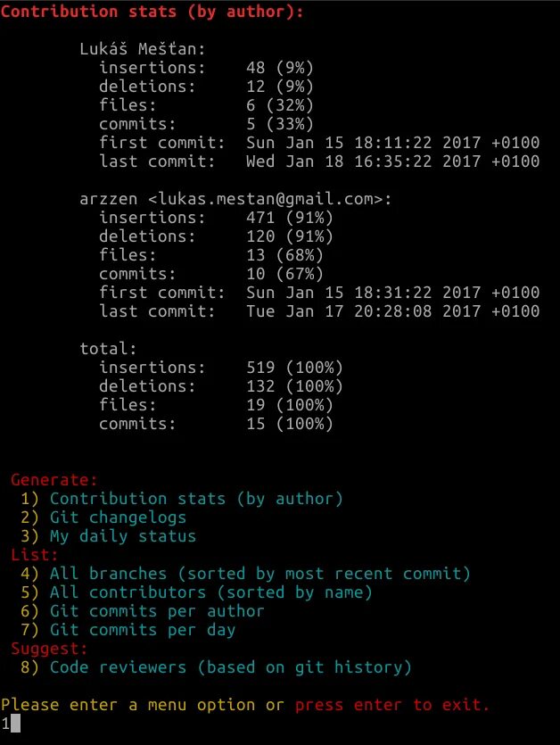Image resolution: width=560 pixels, height=745 pixels.
Task: Click the arzzen email address line
Action: coord(235,199)
